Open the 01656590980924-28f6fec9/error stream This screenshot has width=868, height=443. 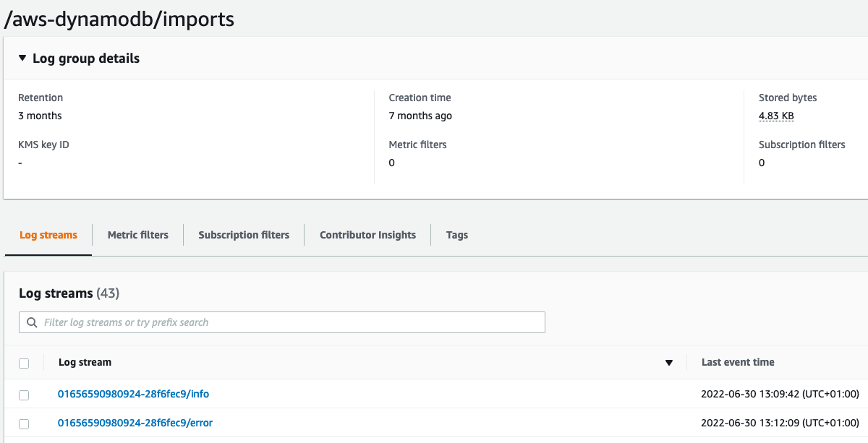click(x=135, y=423)
